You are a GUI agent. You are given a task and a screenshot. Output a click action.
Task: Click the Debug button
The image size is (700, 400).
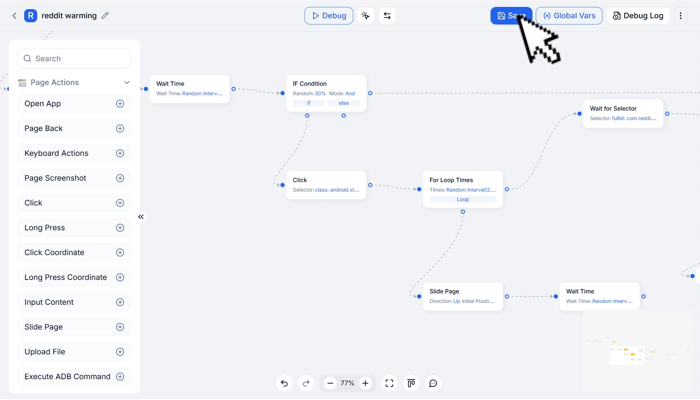pyautogui.click(x=328, y=16)
